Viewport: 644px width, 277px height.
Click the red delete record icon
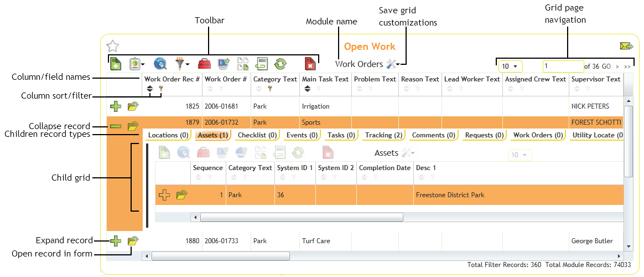point(310,64)
